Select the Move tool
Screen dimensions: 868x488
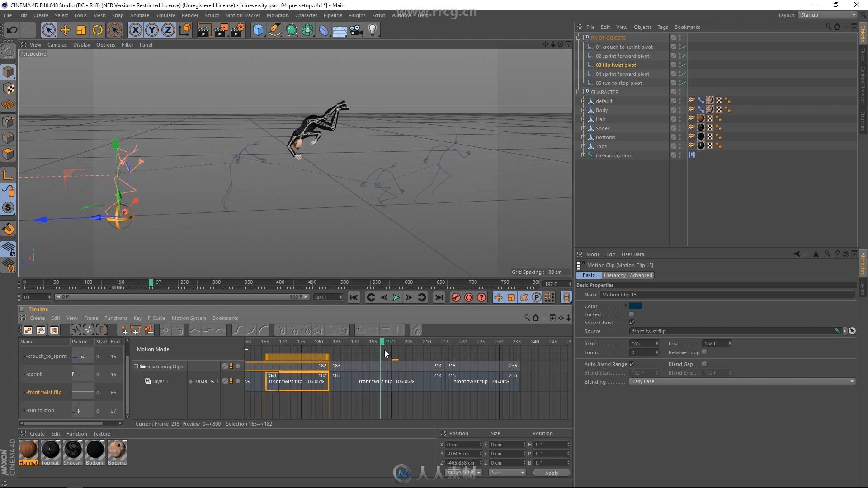tap(65, 30)
